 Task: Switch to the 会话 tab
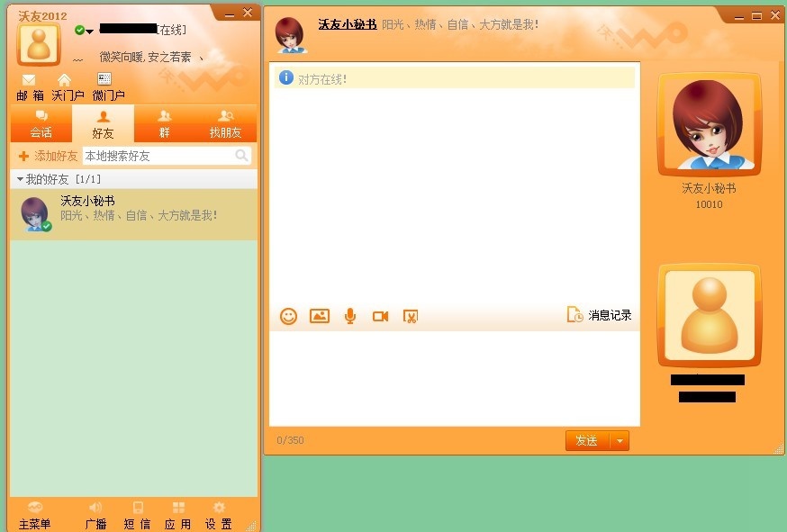coord(41,123)
